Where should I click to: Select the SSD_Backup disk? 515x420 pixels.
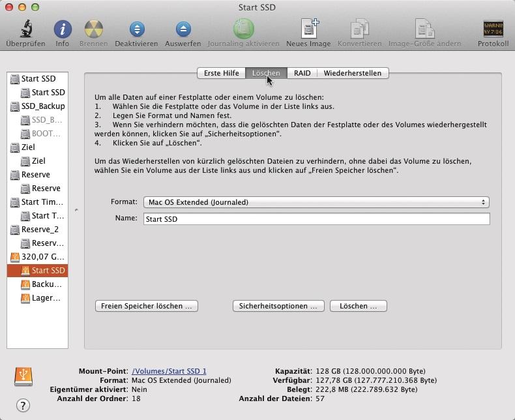pyautogui.click(x=37, y=106)
